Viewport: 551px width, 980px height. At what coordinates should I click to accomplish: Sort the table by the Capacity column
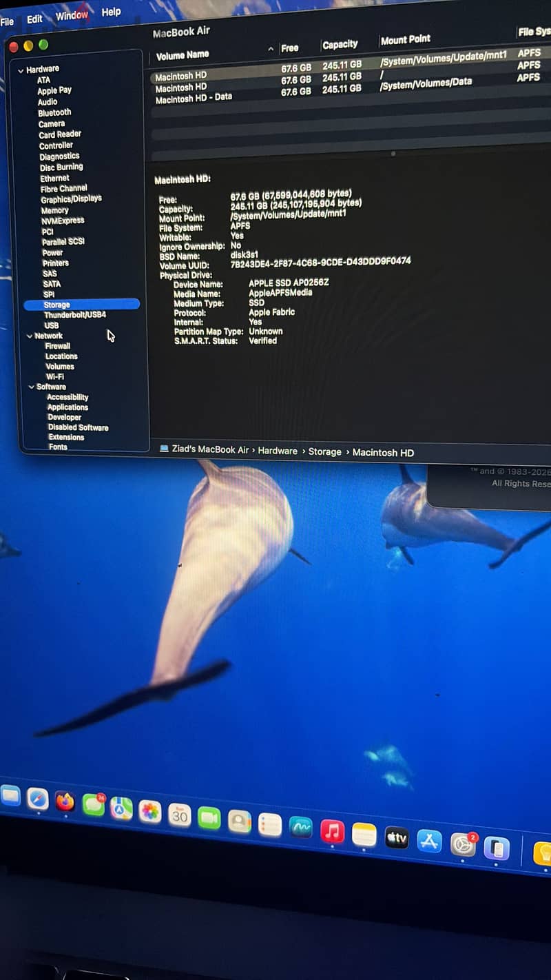340,44
